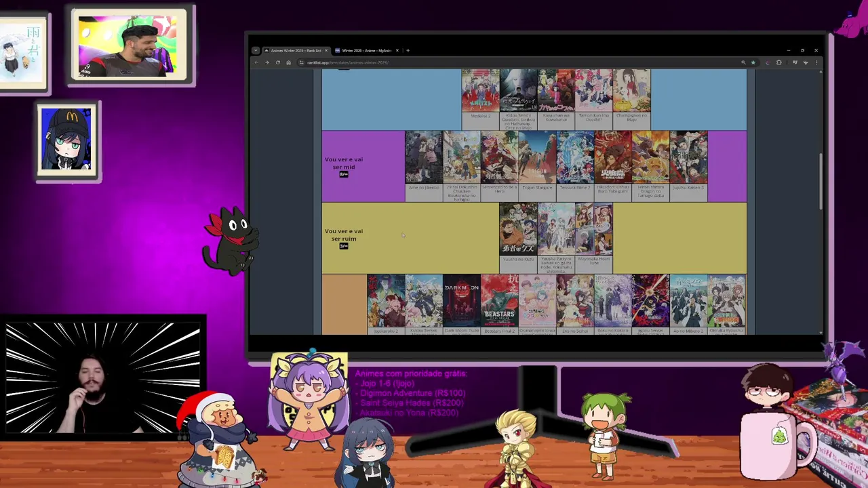
Task: Open the browser three-dot menu
Action: 816,62
